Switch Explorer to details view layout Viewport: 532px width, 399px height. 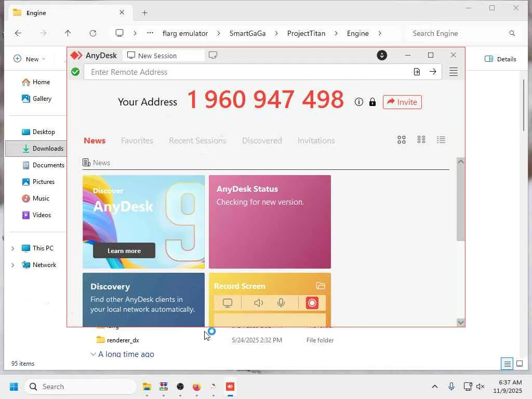coord(507,364)
